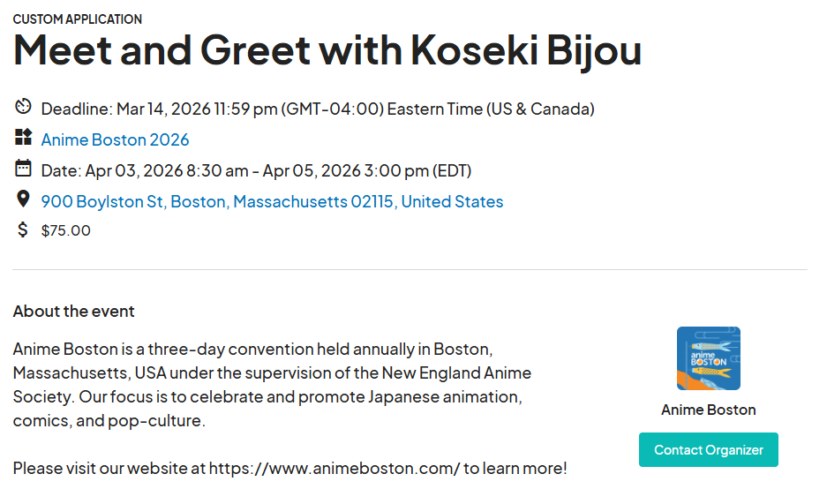Open the Anime Boston 2026 link

click(x=115, y=139)
